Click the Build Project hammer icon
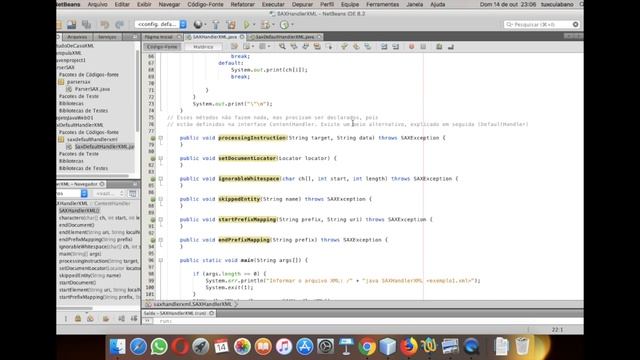Screen dimensions: 640x360 click(216, 24)
